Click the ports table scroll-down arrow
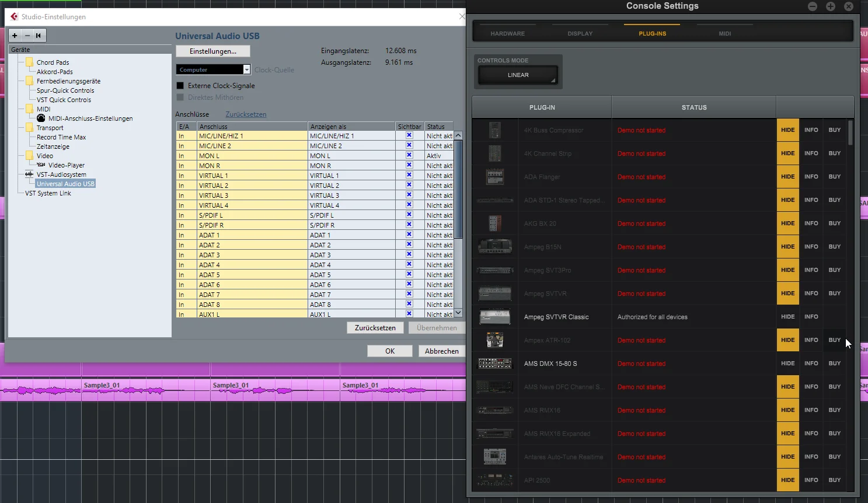This screenshot has height=503, width=868. 458,313
